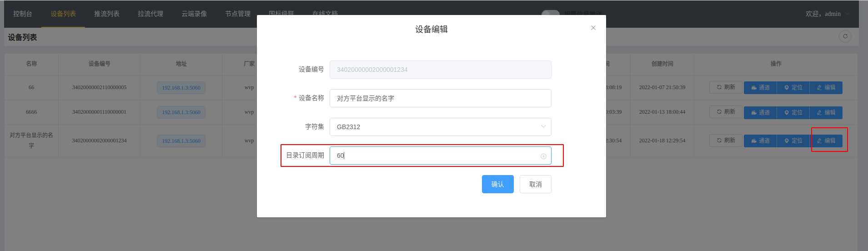Viewport: 868px width, 251px height.
Task: Click 编辑 for device 66
Action: (x=826, y=88)
